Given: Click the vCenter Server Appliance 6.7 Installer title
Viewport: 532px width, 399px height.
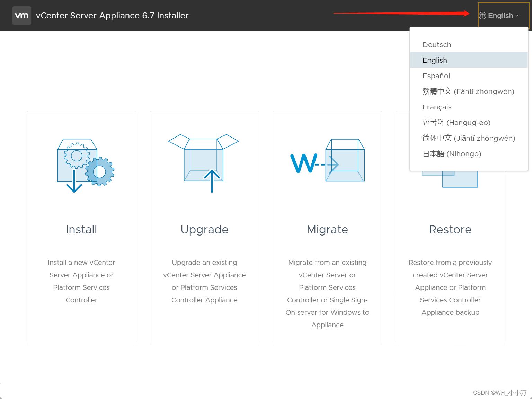Looking at the screenshot, I should [112, 16].
